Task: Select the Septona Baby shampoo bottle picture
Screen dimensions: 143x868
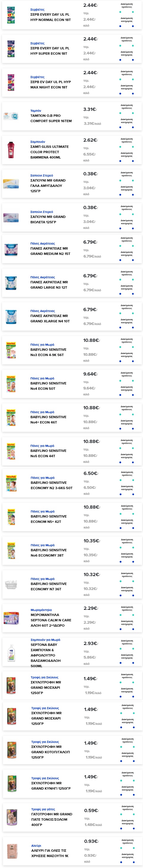Action: click(x=11, y=653)
